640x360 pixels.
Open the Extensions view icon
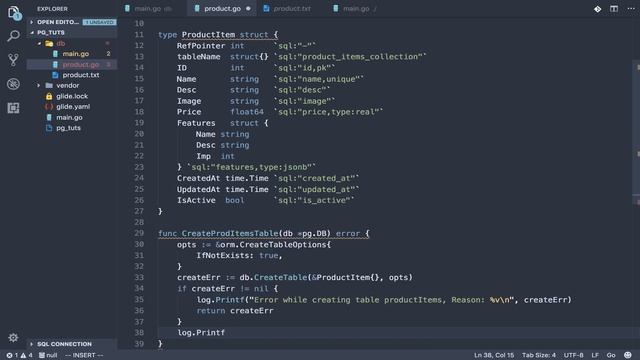13,108
